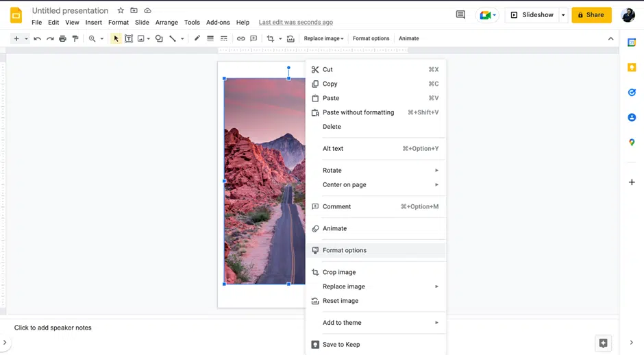The height and width of the screenshot is (355, 644).
Task: Select the Text box tool
Action: point(128,39)
